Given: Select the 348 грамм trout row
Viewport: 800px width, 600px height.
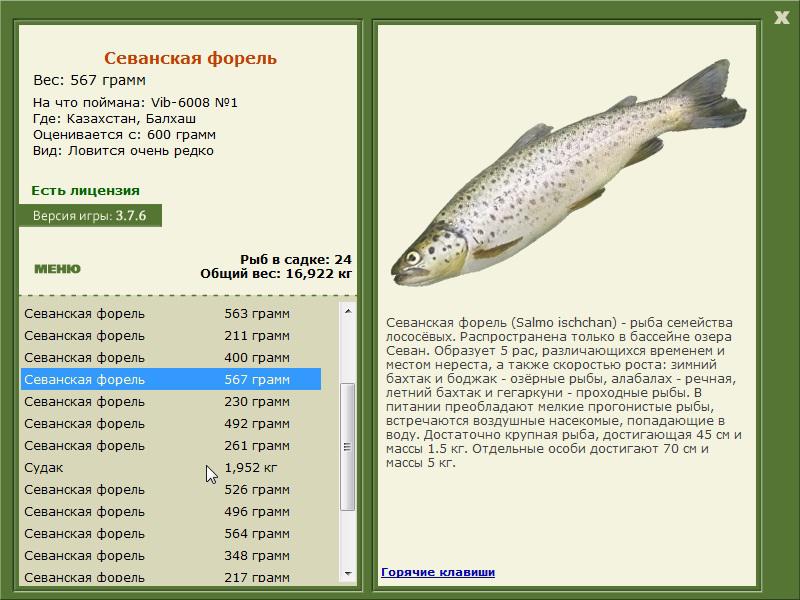Looking at the screenshot, I should [171, 555].
